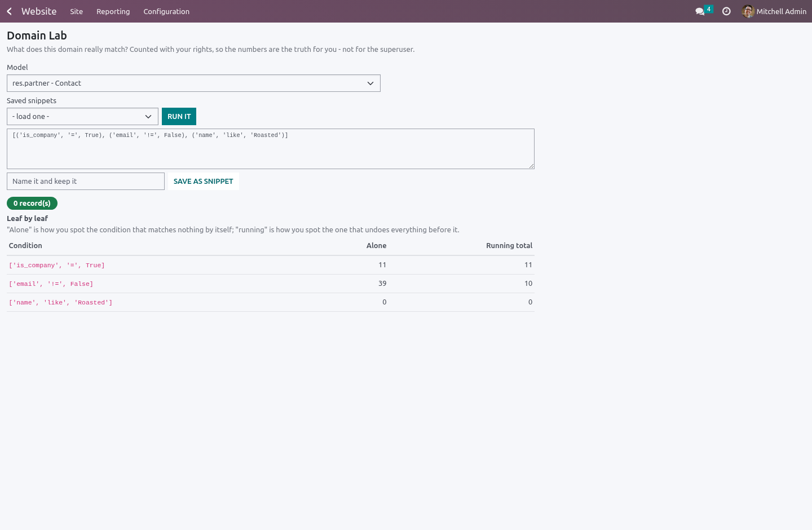Click the Alone value 39

[x=382, y=284]
